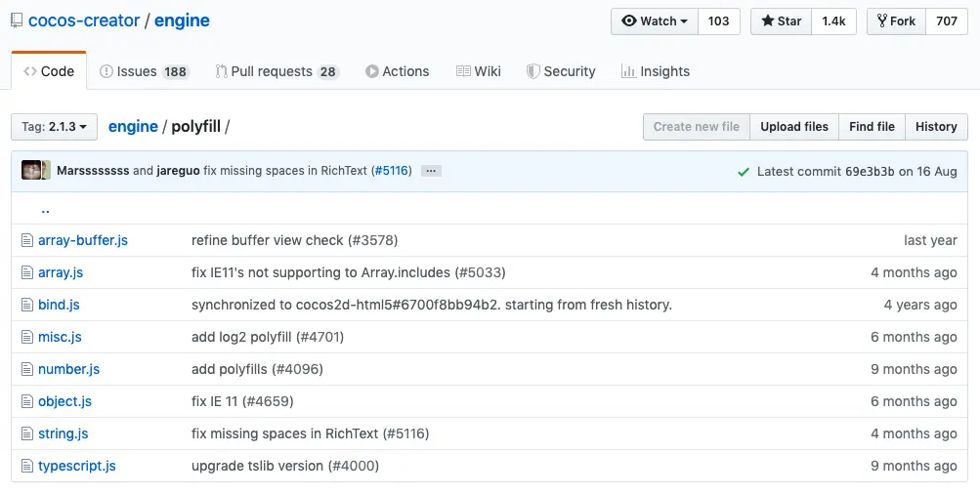Image resolution: width=980 pixels, height=494 pixels.
Task: Open the array.js file link
Action: click(x=61, y=272)
